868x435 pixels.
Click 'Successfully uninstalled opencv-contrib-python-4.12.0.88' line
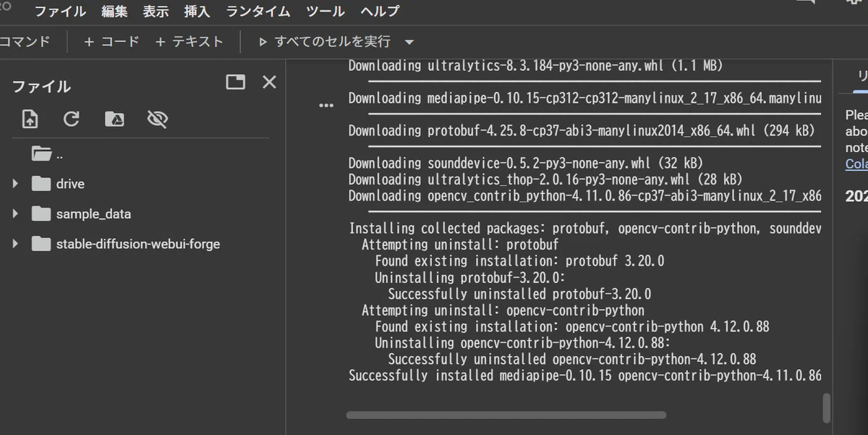coord(572,359)
